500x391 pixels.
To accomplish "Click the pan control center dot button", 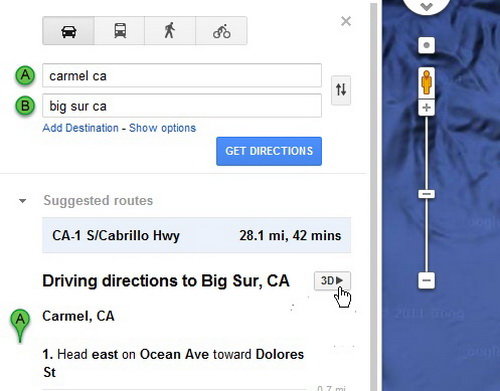I will coord(426,45).
